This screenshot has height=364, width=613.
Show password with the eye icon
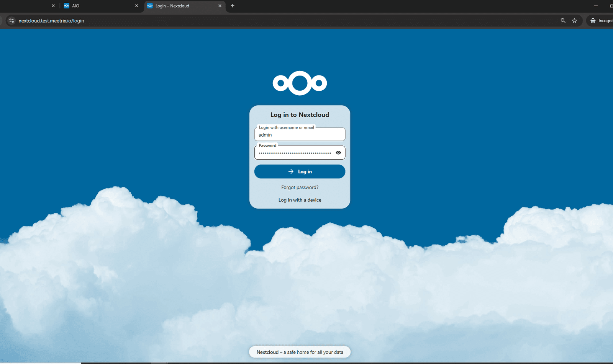click(x=338, y=153)
